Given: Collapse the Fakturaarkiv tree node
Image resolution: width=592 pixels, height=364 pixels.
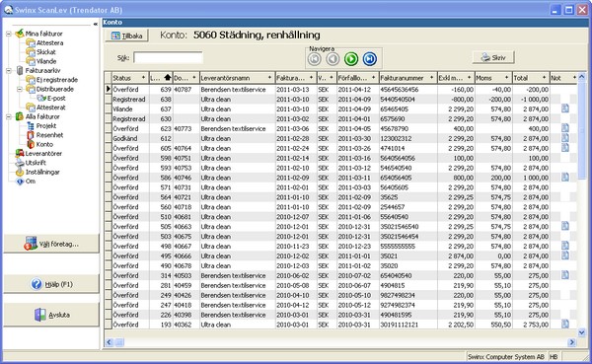Looking at the screenshot, I should pyautogui.click(x=8, y=70).
